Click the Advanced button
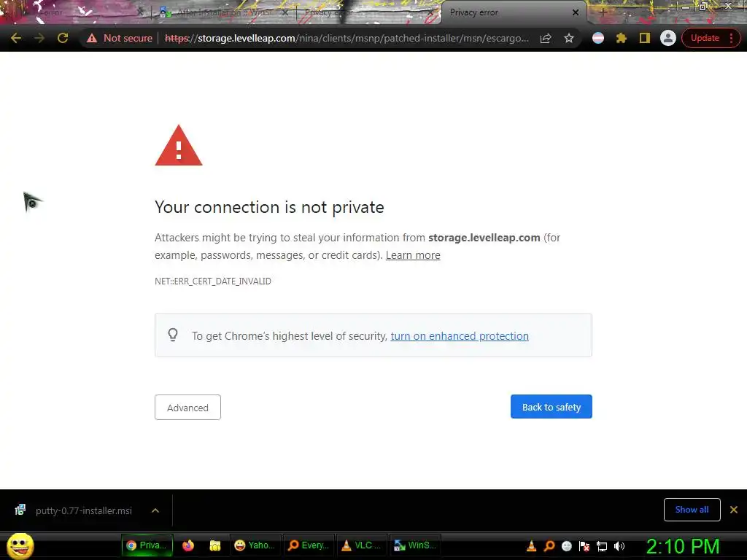The height and width of the screenshot is (560, 747). coord(187,408)
